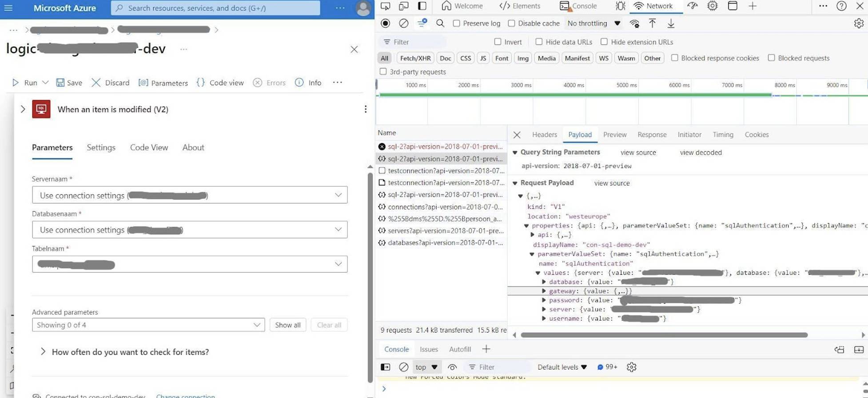Open console settings gear icon
The width and height of the screenshot is (868, 398).
click(x=631, y=367)
